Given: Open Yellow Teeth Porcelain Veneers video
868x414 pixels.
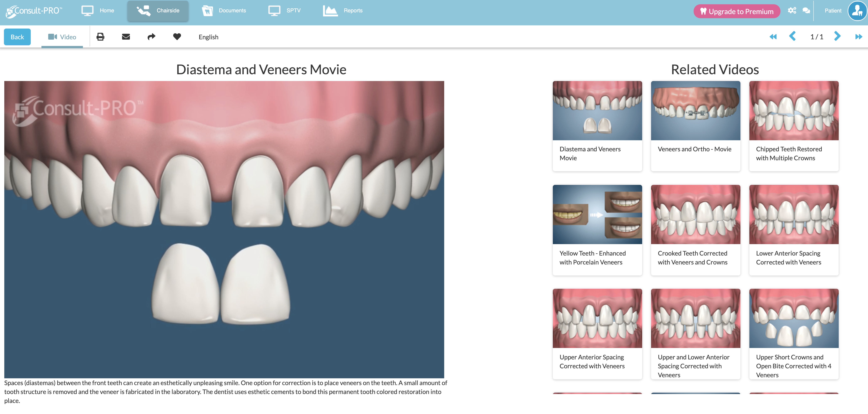Looking at the screenshot, I should pyautogui.click(x=597, y=214).
